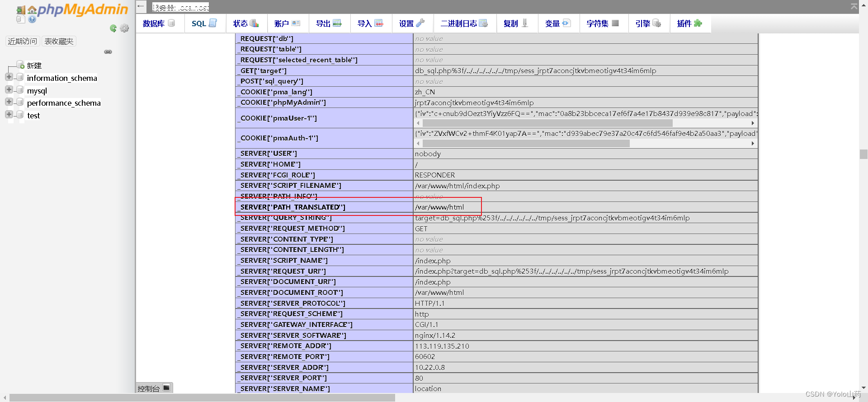Click the mysql database cylinder icon
Screen dimensions: 868x402
click(20, 90)
